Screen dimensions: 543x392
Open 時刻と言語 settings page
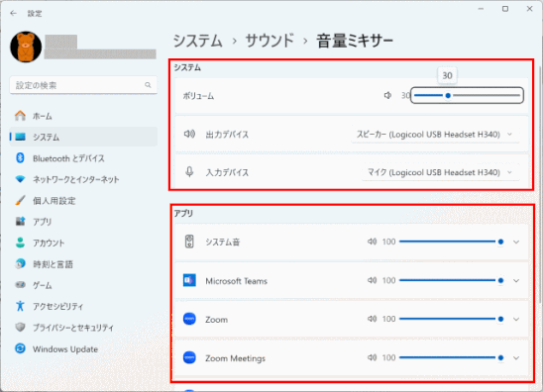point(83,264)
